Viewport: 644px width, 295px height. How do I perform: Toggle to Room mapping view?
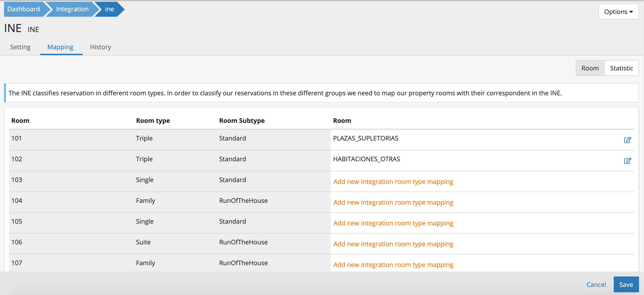(x=590, y=68)
